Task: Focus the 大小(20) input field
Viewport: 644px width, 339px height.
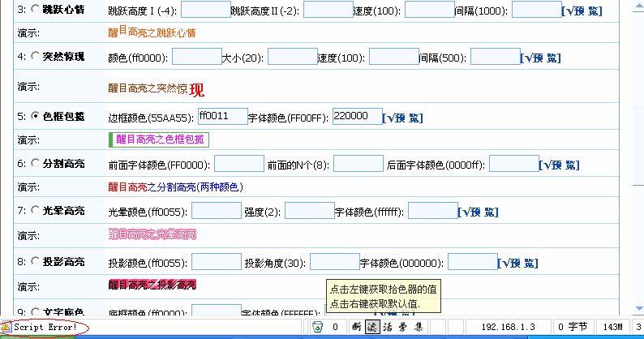Action: [x=293, y=56]
